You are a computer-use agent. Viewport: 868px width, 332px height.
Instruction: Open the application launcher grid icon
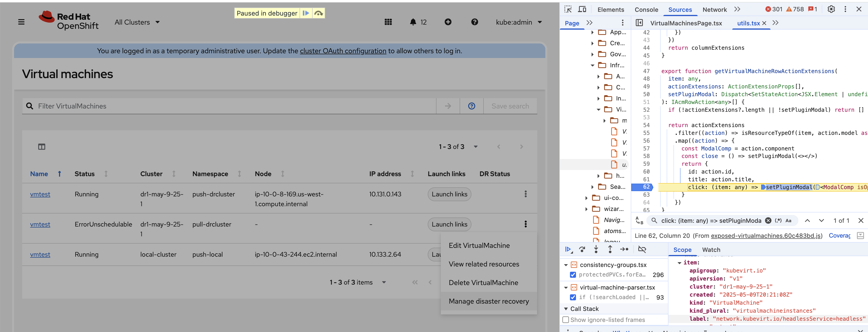pyautogui.click(x=388, y=22)
